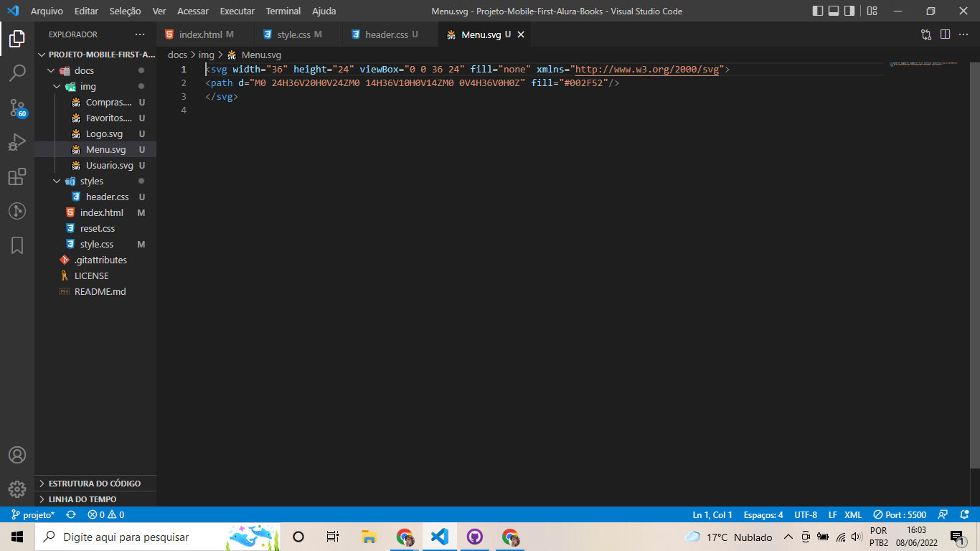
Task: Click the compare changes icon in editor toolbar
Action: pos(926,34)
